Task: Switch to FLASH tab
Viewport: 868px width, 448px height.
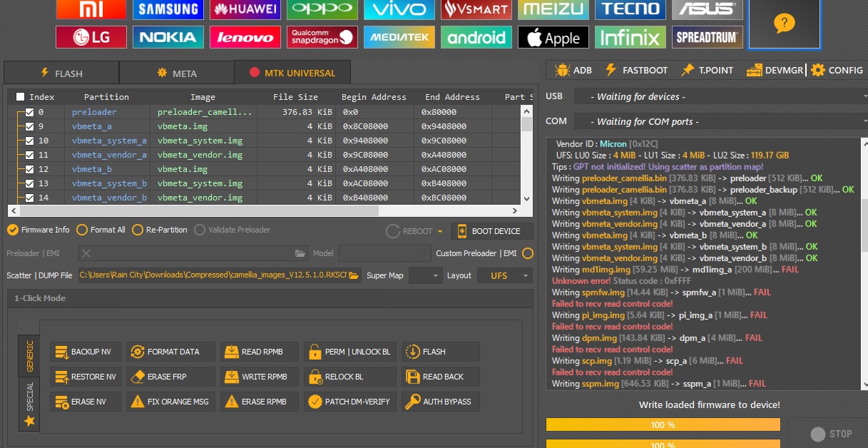Action: (x=61, y=73)
